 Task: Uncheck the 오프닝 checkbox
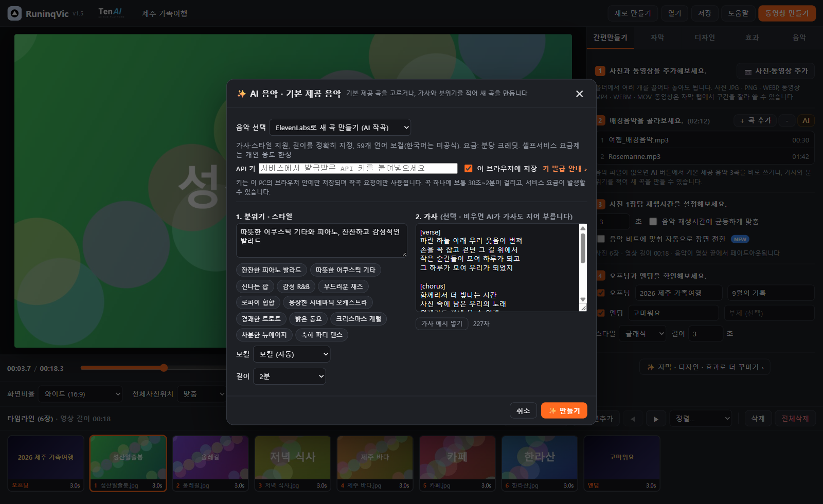pyautogui.click(x=601, y=293)
